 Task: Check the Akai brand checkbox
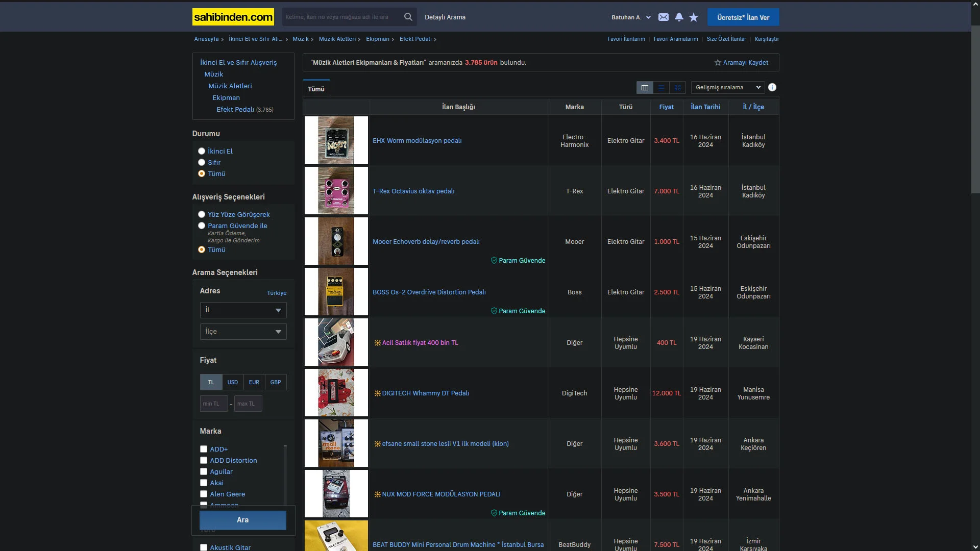tap(204, 483)
